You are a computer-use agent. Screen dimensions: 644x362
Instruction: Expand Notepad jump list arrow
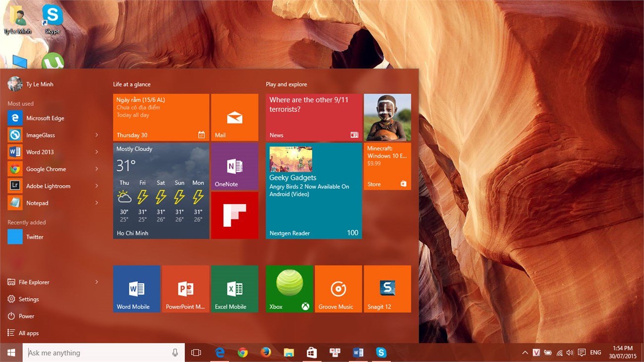[x=97, y=203]
